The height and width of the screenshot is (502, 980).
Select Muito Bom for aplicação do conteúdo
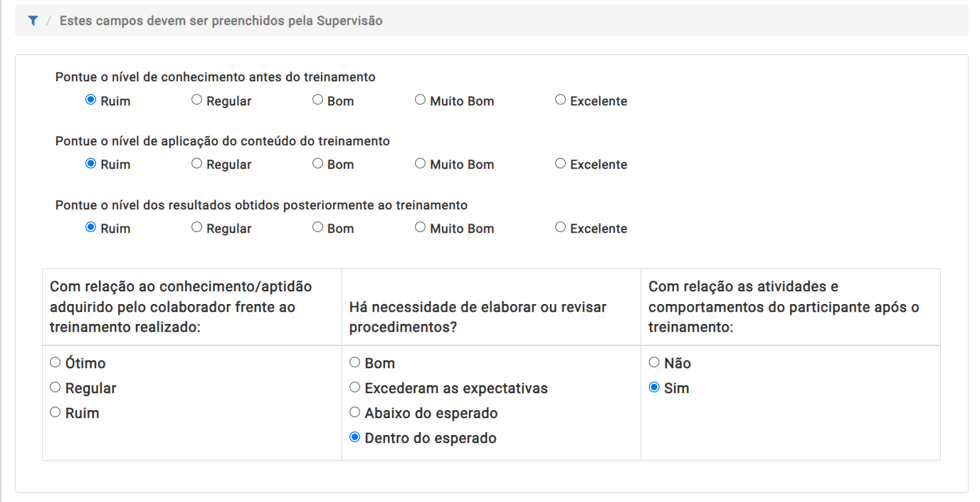421,164
